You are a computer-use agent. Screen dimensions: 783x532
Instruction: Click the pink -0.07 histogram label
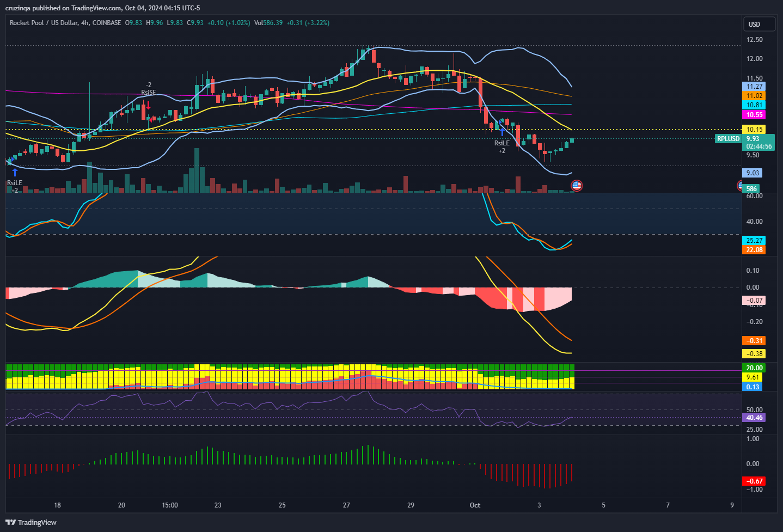point(754,301)
